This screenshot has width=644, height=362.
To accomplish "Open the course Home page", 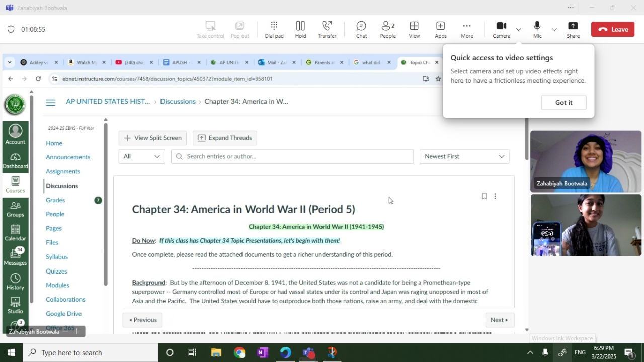I will click(x=54, y=143).
